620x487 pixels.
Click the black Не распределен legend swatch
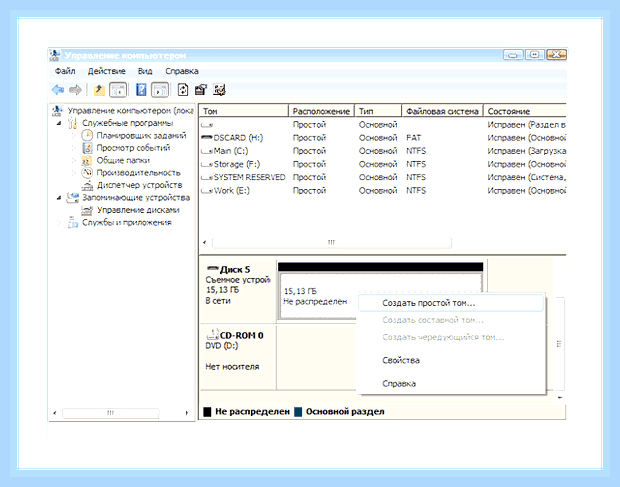coord(207,412)
